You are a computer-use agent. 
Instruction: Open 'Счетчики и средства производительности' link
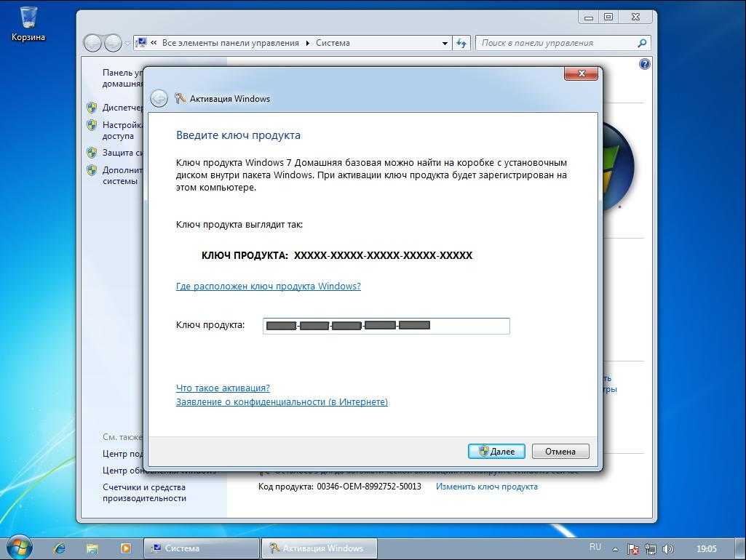(144, 492)
